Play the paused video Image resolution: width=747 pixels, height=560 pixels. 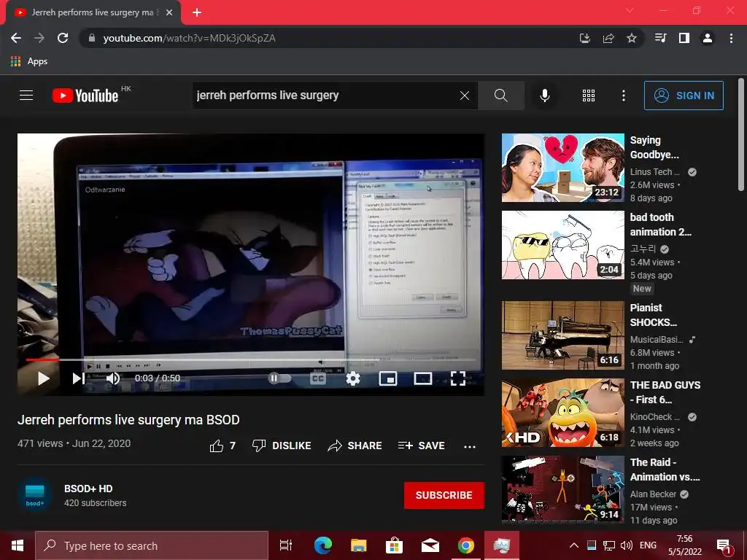[x=43, y=378]
